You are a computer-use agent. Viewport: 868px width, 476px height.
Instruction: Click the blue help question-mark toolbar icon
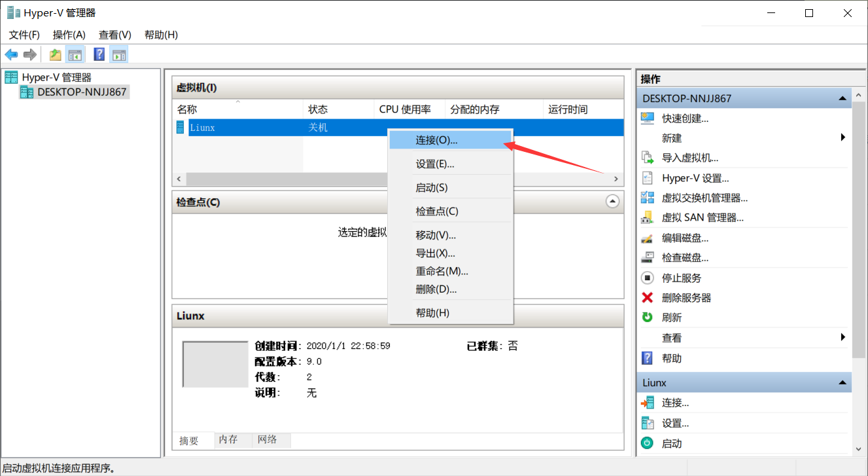(99, 54)
